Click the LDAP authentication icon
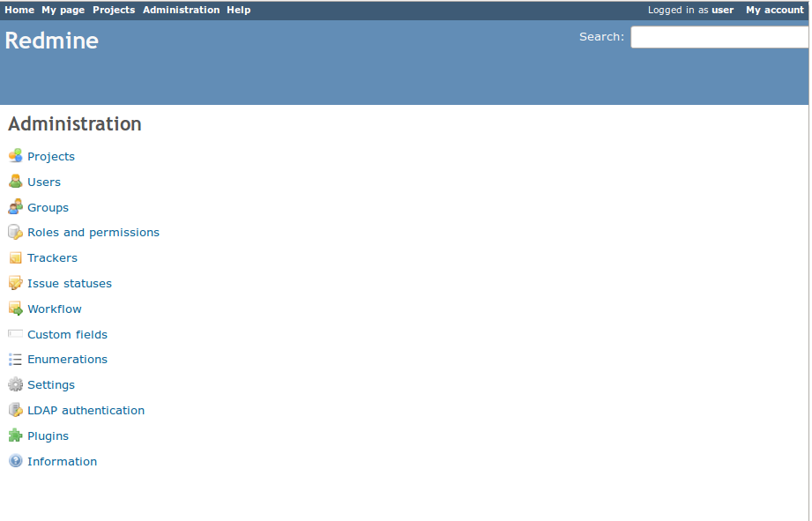The width and height of the screenshot is (812, 521). pyautogui.click(x=15, y=410)
